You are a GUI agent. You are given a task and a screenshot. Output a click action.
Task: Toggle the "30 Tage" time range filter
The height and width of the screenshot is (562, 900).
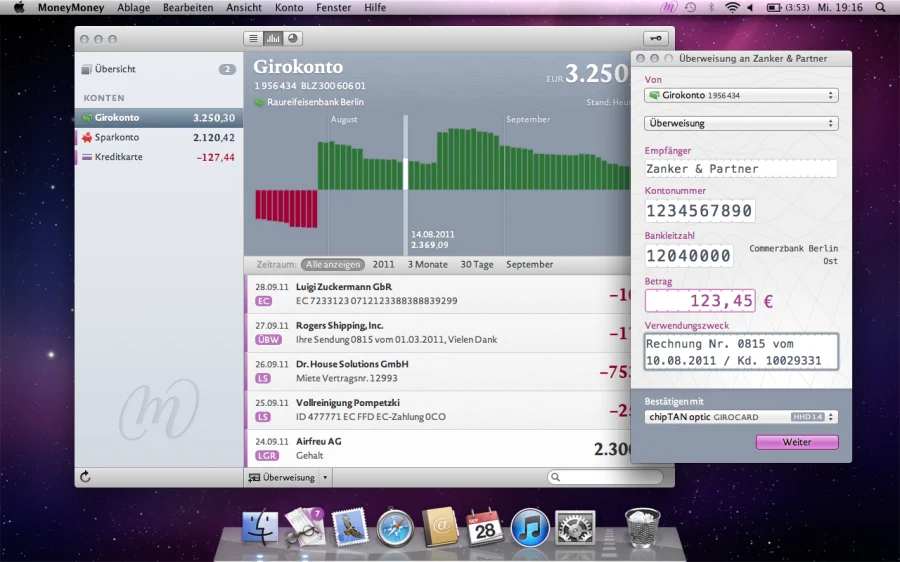[477, 264]
